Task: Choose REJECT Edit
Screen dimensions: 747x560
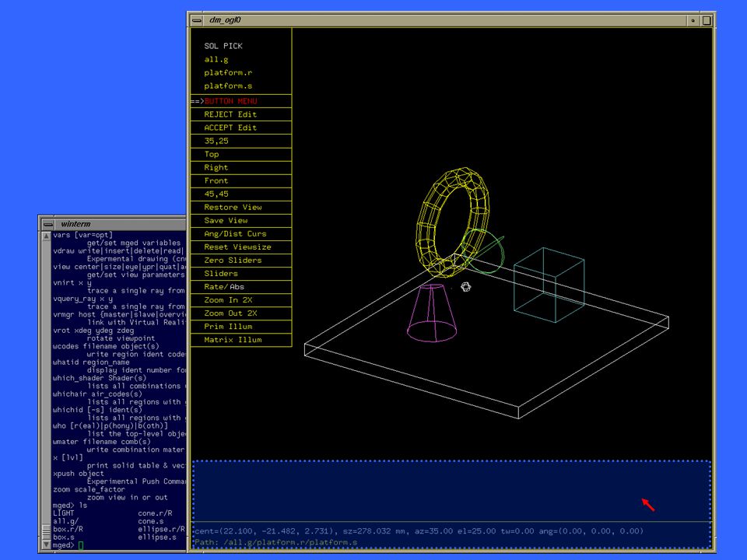Action: point(241,114)
